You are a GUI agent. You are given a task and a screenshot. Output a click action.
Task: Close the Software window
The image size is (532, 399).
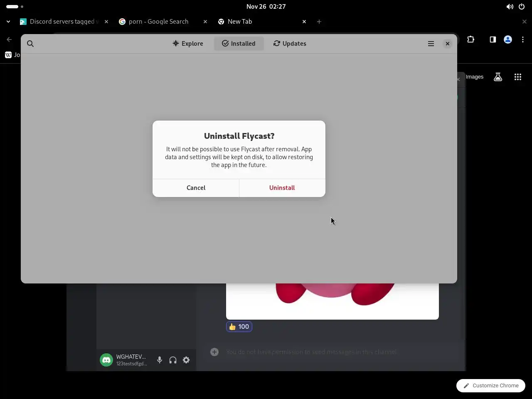pyautogui.click(x=448, y=44)
